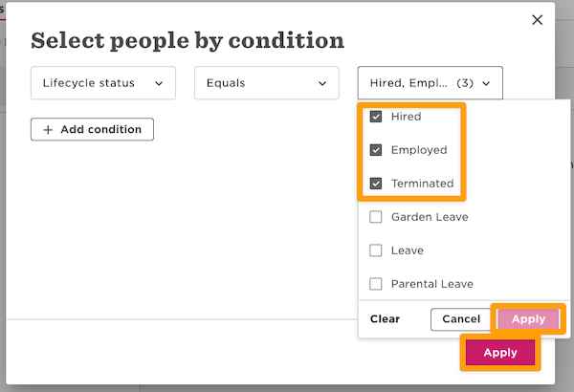The height and width of the screenshot is (392, 574).
Task: Click the plus icon beside Add condition
Action: pos(48,129)
